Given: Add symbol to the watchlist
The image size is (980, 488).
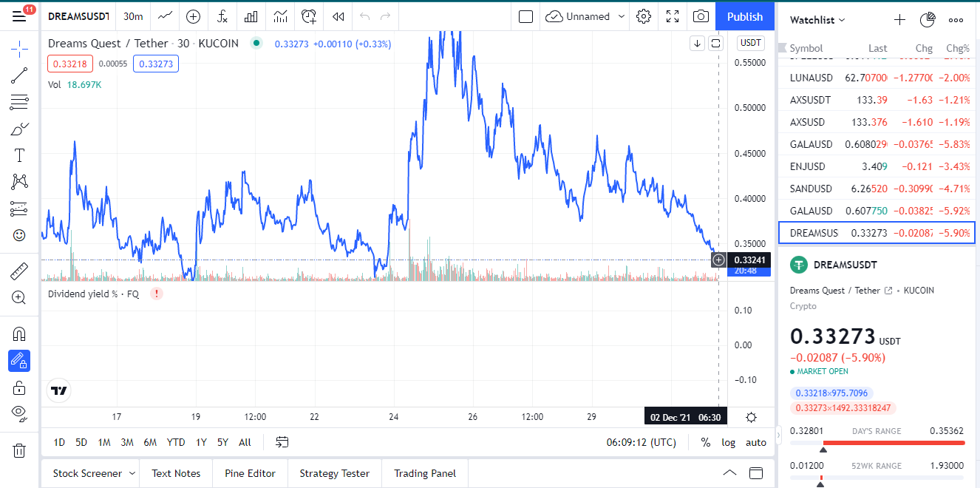Looking at the screenshot, I should pos(899,20).
